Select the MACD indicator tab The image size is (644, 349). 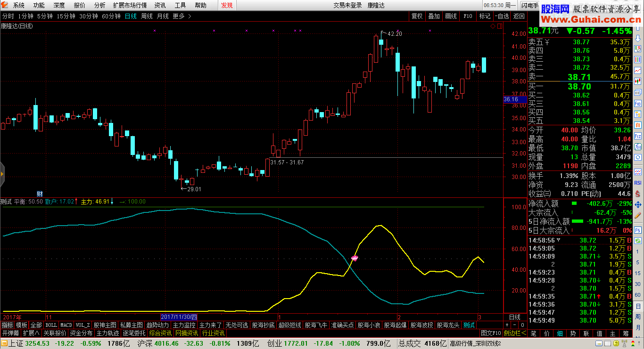click(x=66, y=325)
